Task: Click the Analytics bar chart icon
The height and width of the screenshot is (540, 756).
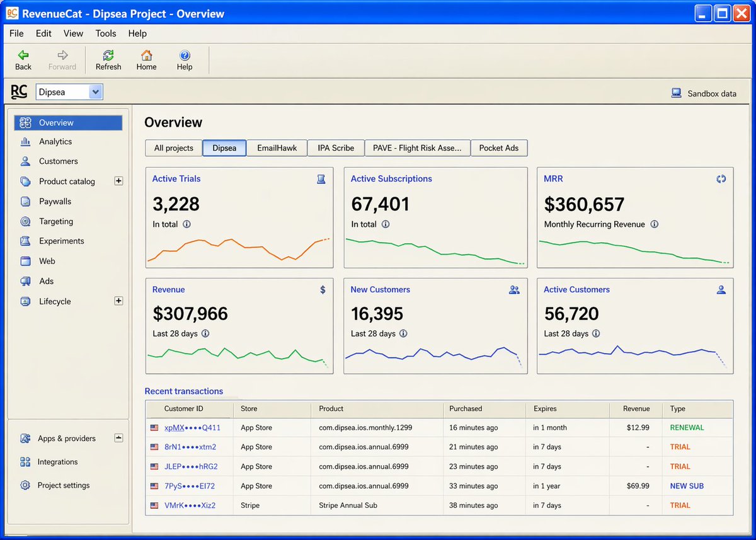Action: 25,142
